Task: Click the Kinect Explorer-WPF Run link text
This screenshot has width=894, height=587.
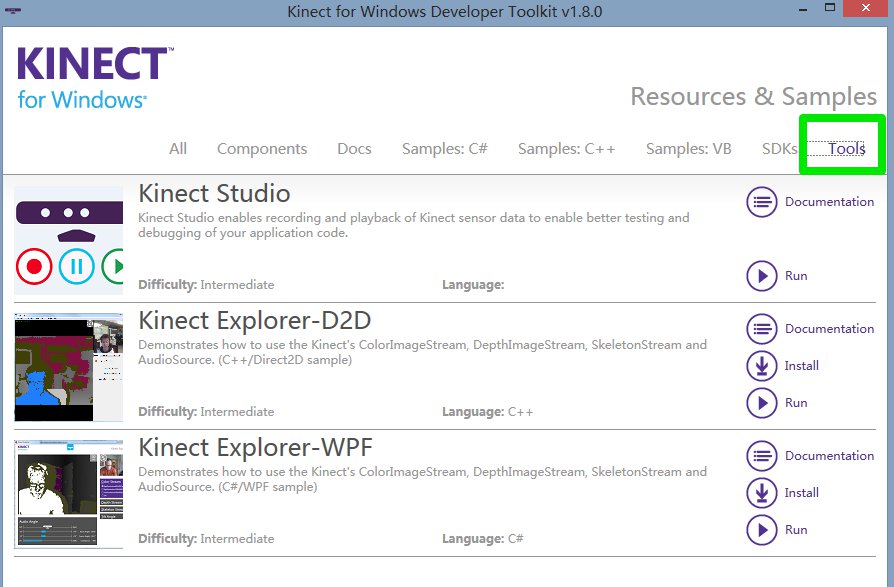Action: (796, 530)
